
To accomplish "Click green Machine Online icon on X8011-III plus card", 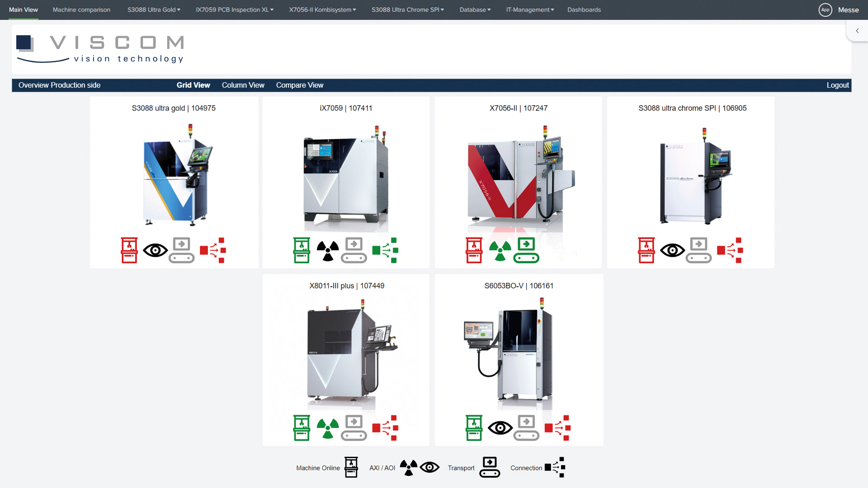I will click(x=302, y=427).
